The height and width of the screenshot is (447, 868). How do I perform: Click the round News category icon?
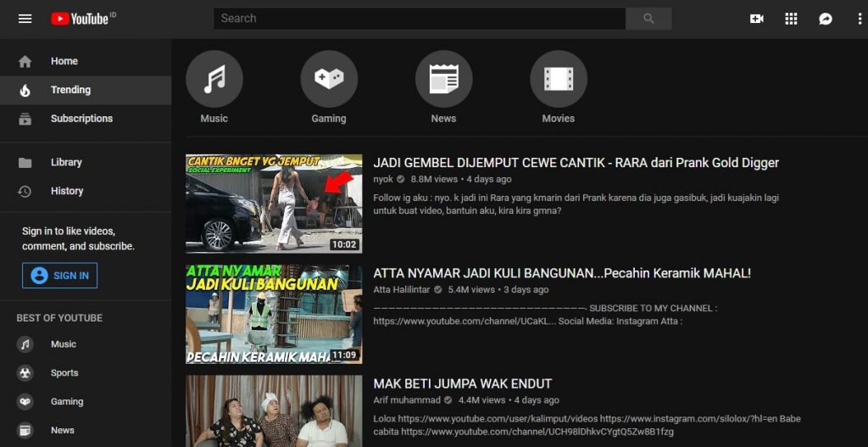[x=444, y=79]
